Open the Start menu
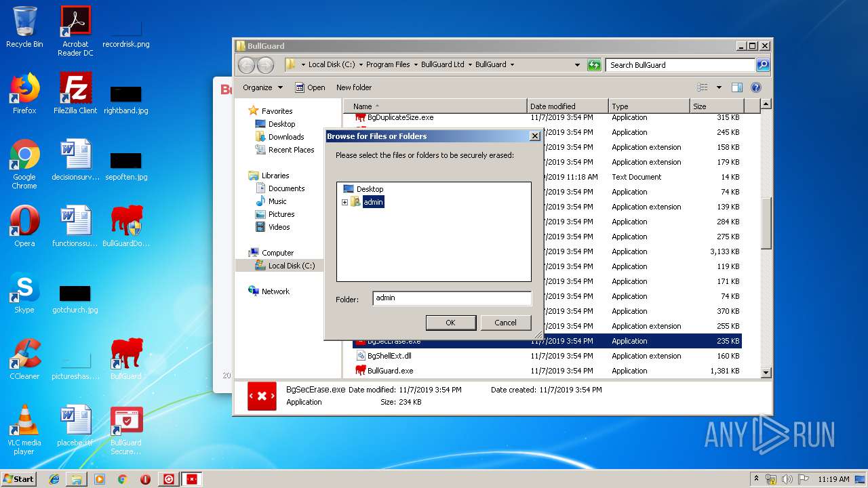The width and height of the screenshot is (868, 488). pos(19,479)
